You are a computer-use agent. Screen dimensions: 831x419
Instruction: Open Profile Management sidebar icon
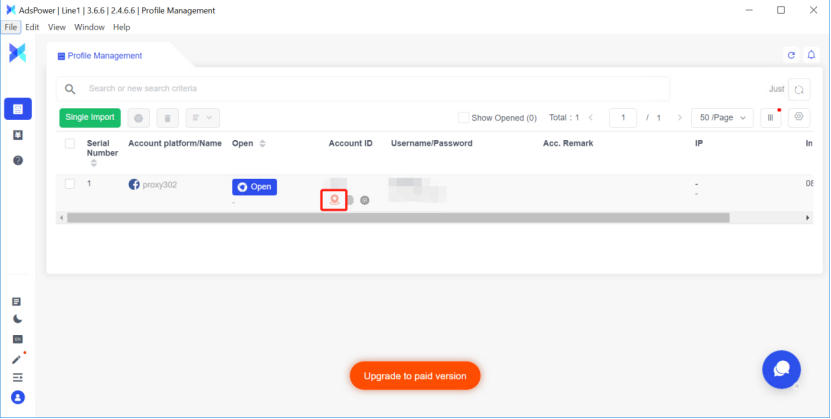tap(18, 109)
